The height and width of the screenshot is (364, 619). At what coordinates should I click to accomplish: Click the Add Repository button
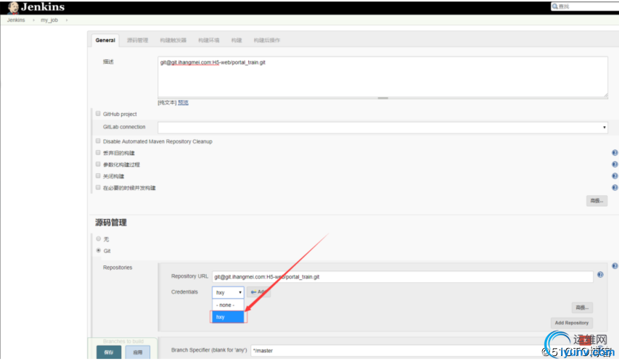[572, 323]
